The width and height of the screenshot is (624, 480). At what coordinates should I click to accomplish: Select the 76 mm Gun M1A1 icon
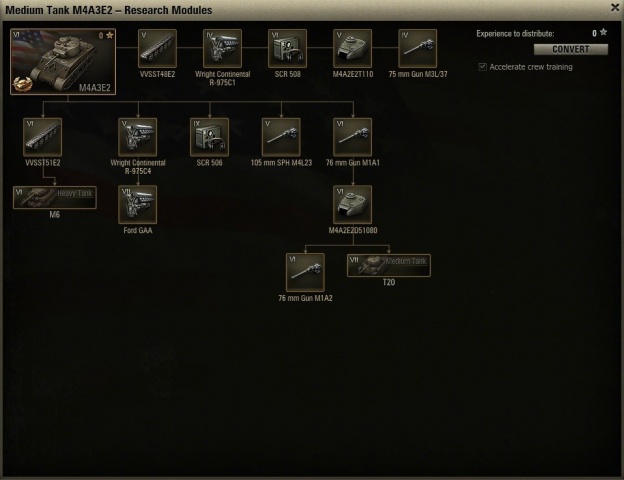tap(353, 137)
